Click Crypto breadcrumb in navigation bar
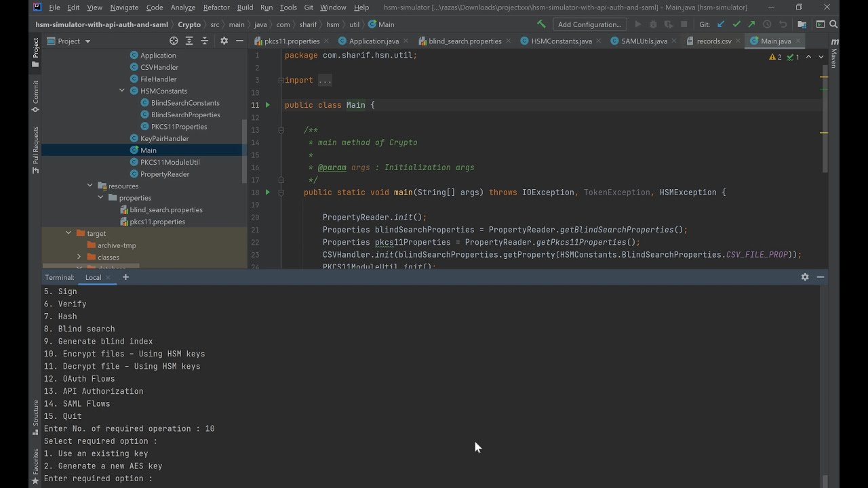Viewport: 868px width, 488px height. tap(189, 24)
